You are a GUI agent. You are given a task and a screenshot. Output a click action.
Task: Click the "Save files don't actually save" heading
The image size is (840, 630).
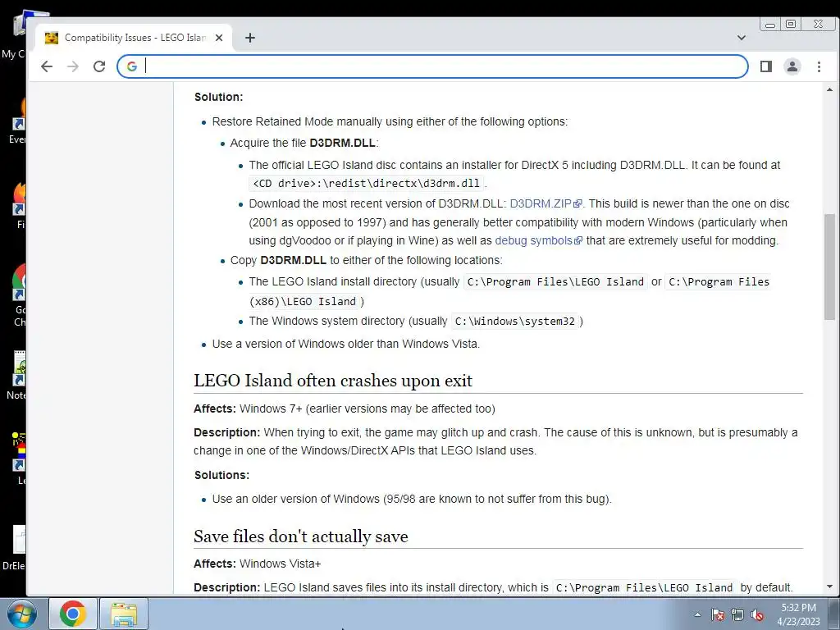pyautogui.click(x=300, y=536)
